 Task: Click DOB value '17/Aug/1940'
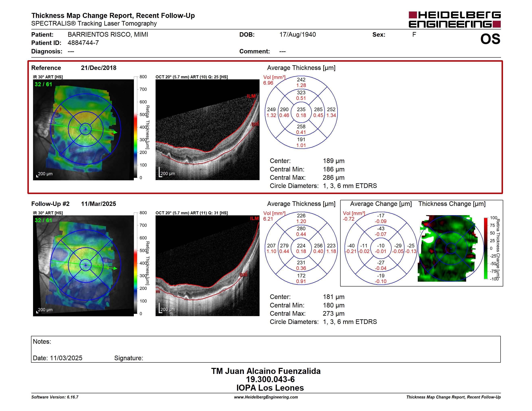click(298, 35)
